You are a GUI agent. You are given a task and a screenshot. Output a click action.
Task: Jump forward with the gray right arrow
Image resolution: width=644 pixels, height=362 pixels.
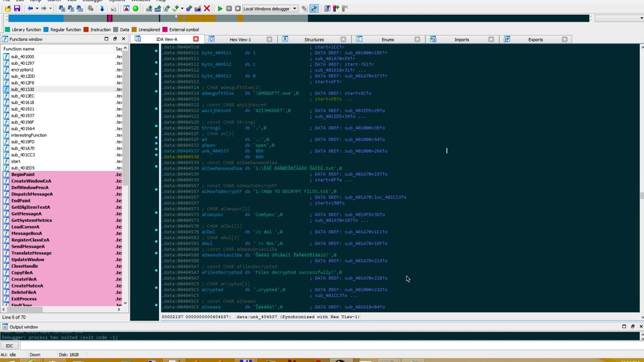pos(44,9)
